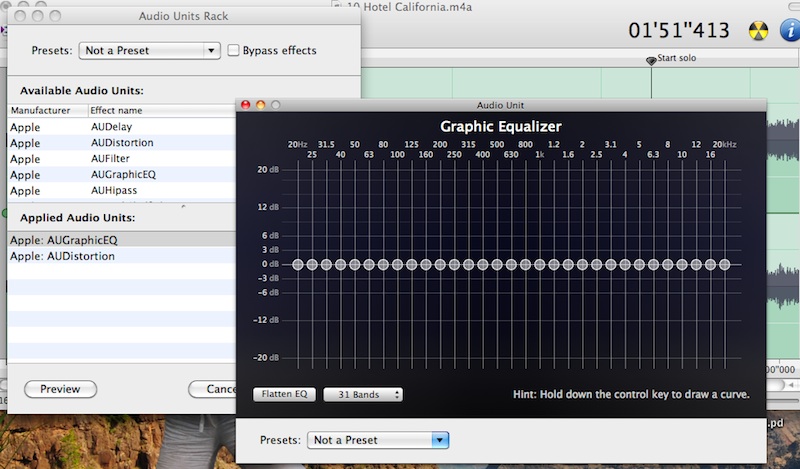Minimize the Audio Unit window
Viewport: 800px width, 469px height.
(261, 105)
